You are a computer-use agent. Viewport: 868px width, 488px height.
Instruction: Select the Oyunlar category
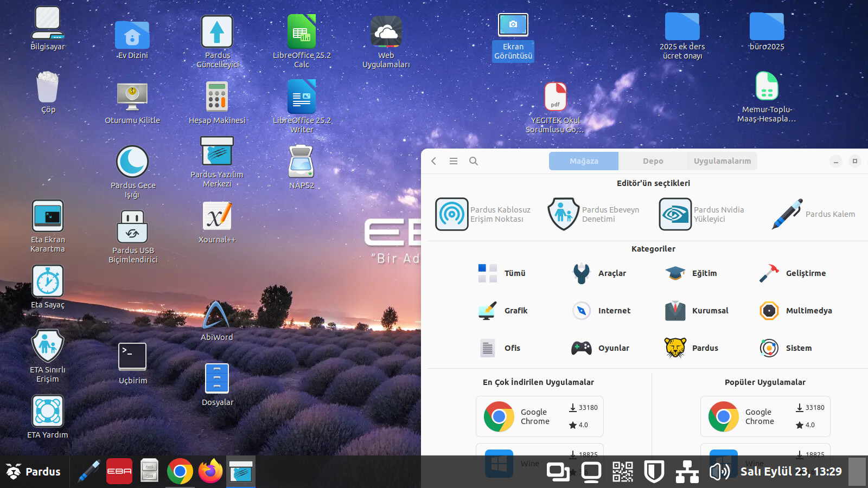click(x=600, y=348)
